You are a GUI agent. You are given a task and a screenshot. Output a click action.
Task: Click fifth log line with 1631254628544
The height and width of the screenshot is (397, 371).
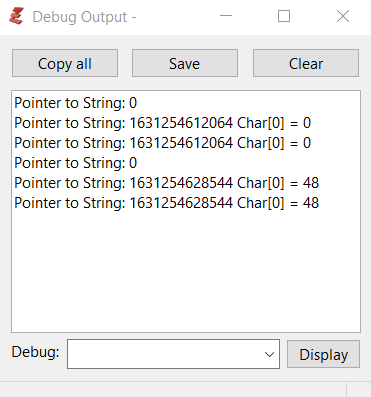tap(166, 183)
